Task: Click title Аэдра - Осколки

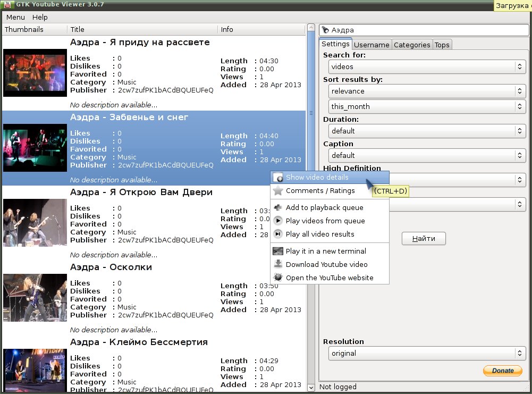Action: click(111, 267)
